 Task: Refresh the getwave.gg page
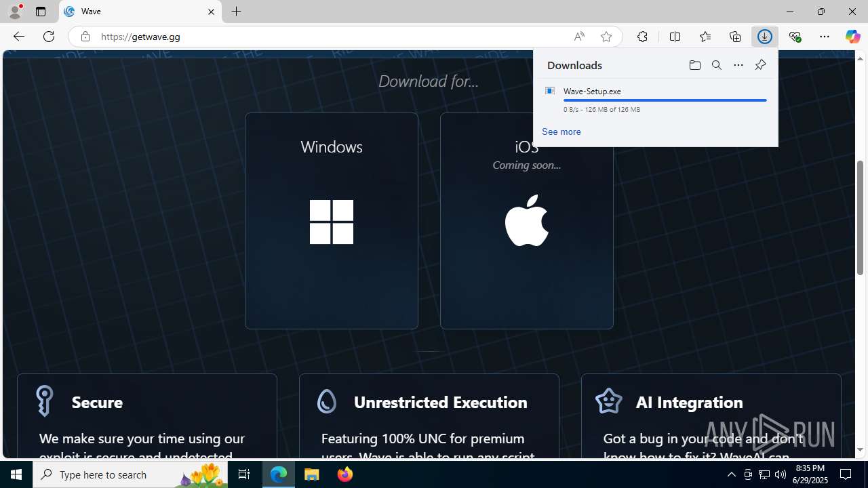click(x=49, y=37)
